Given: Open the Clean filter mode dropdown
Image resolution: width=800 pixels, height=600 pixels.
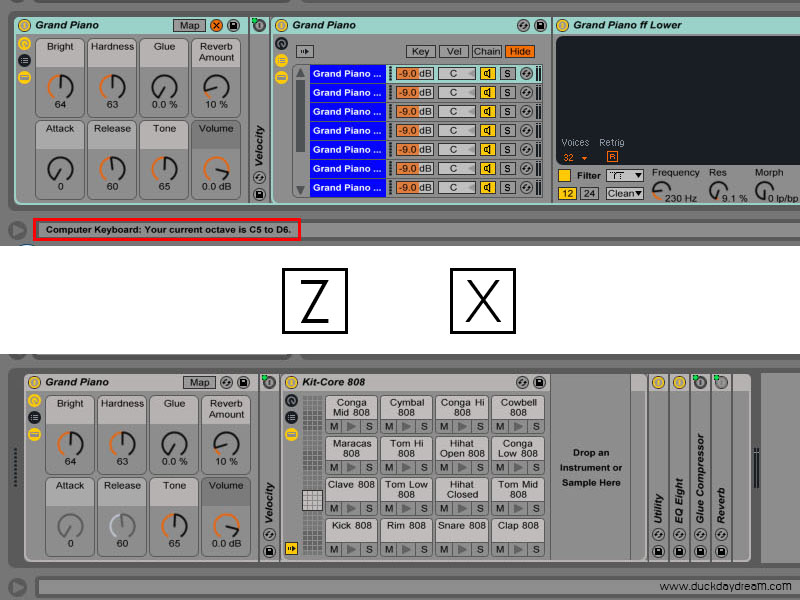Looking at the screenshot, I should (623, 193).
